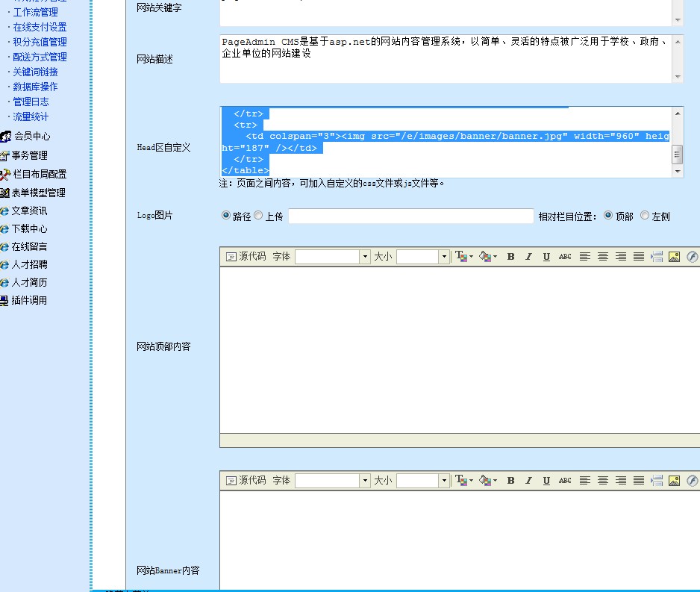Image resolution: width=700 pixels, height=592 pixels.
Task: Select the 路径 radio button for Logo
Action: 226,216
